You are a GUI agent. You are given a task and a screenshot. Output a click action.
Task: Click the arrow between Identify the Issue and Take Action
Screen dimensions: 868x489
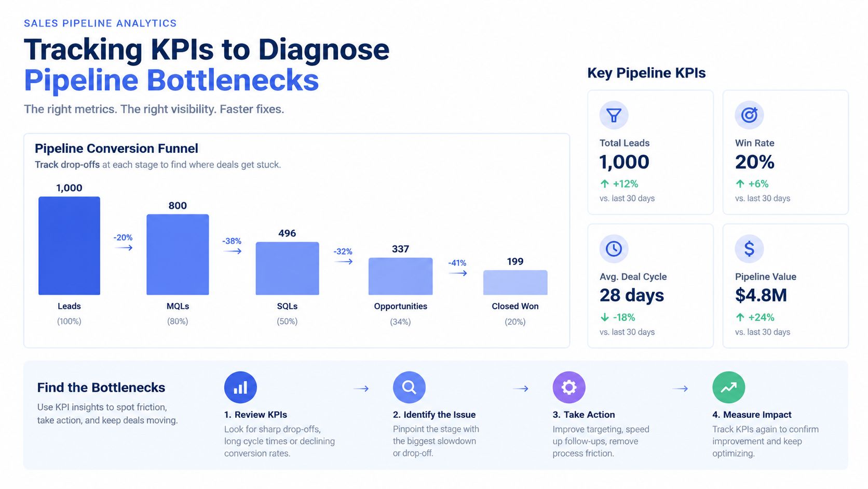(521, 389)
